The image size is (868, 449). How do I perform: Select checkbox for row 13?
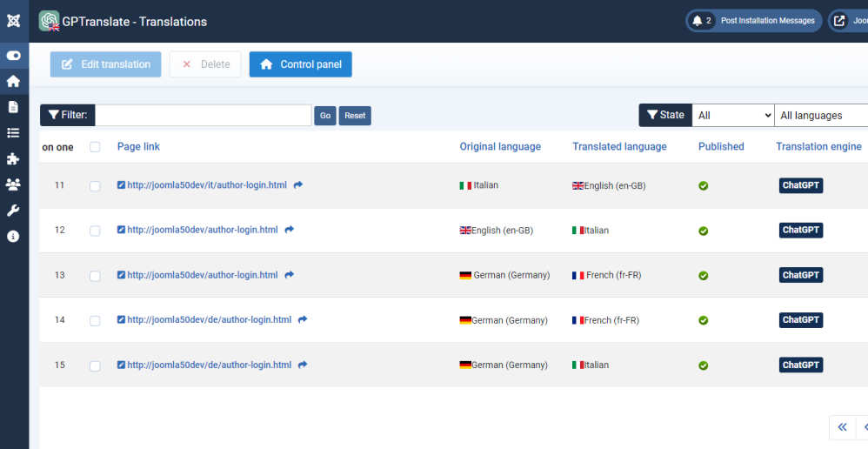pyautogui.click(x=95, y=276)
